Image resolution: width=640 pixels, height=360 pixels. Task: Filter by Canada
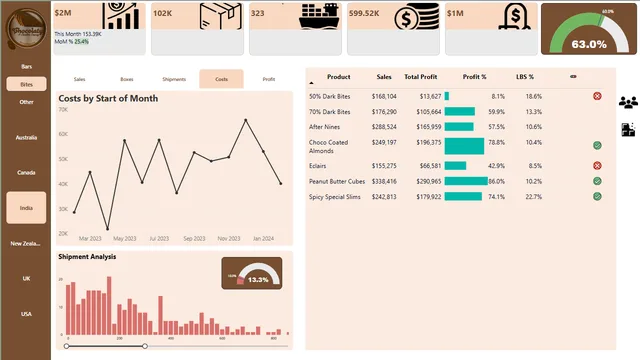coord(27,173)
